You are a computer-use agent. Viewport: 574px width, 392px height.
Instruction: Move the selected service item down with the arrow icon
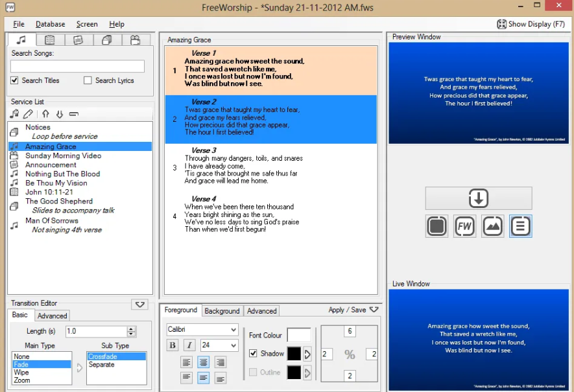pyautogui.click(x=59, y=114)
